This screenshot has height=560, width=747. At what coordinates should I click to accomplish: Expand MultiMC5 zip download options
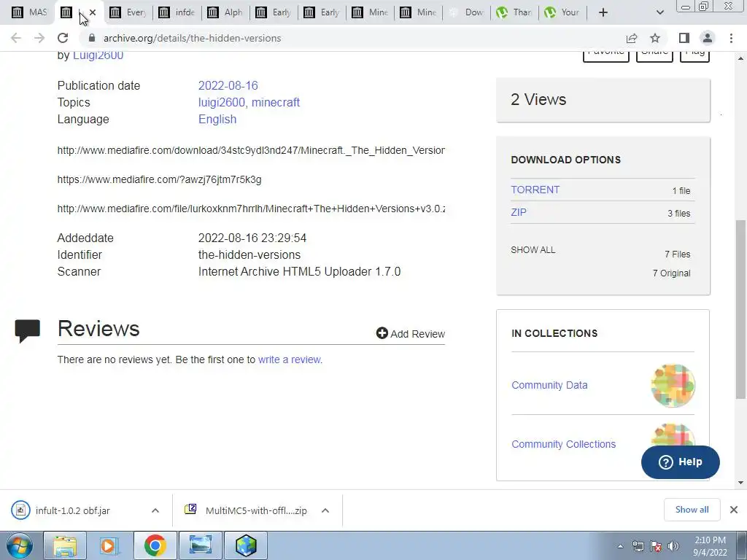(x=325, y=510)
